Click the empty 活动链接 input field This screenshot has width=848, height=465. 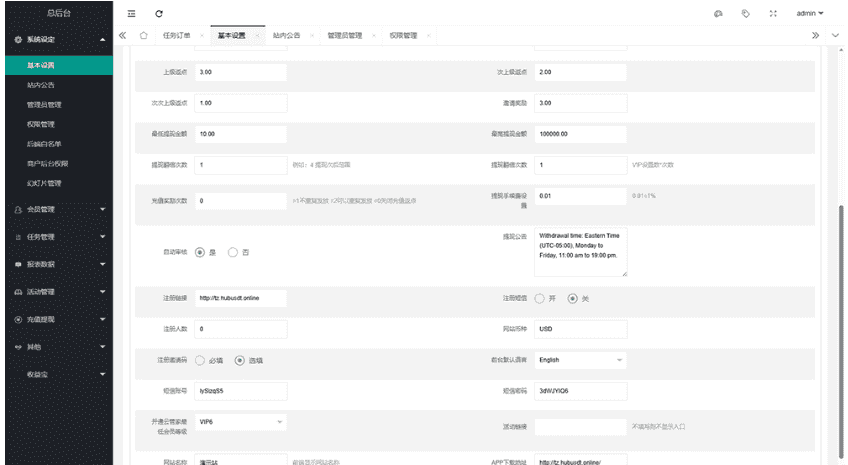pyautogui.click(x=580, y=427)
